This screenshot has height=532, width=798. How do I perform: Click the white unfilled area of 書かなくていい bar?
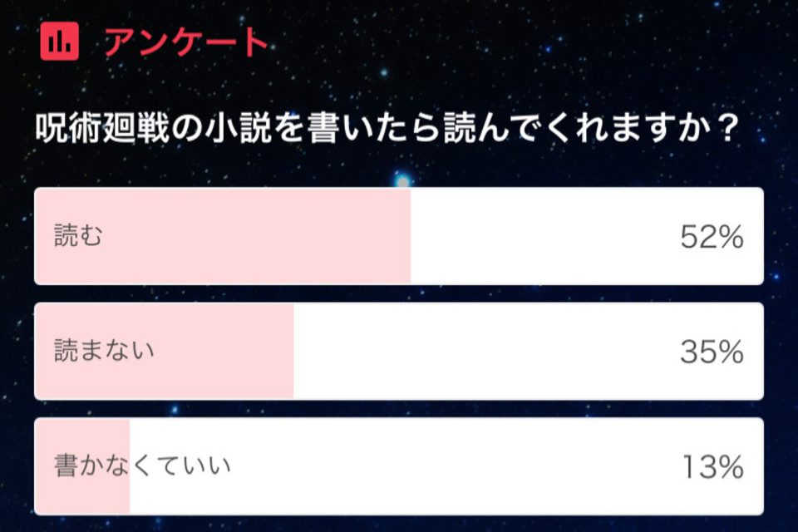[x=446, y=466]
